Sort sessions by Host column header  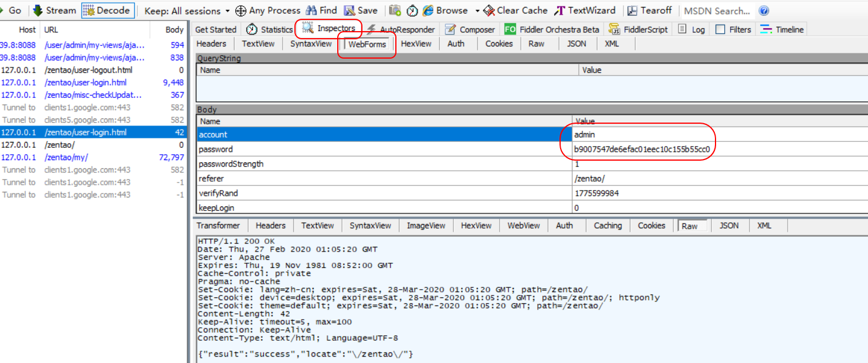point(21,29)
